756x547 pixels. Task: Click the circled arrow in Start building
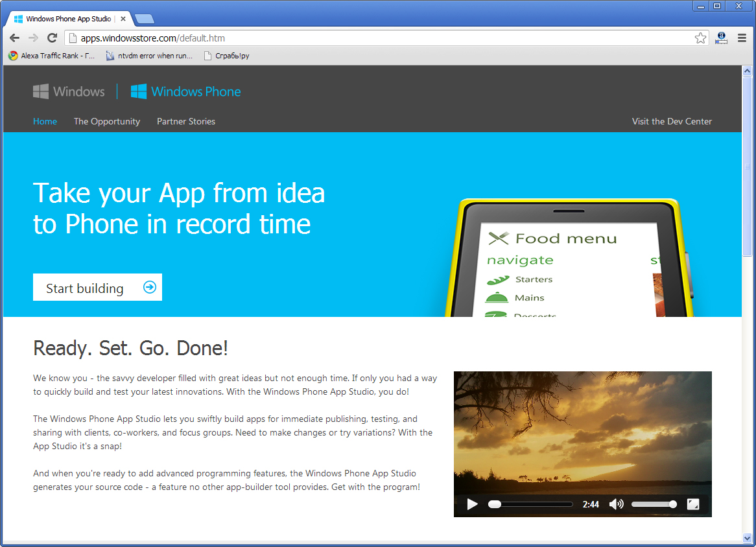pos(150,287)
